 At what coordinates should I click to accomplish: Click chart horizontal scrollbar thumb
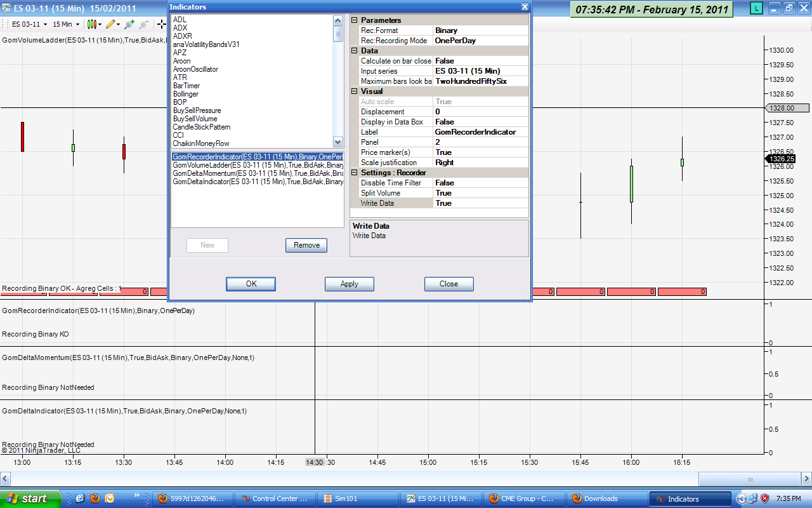[x=750, y=479]
